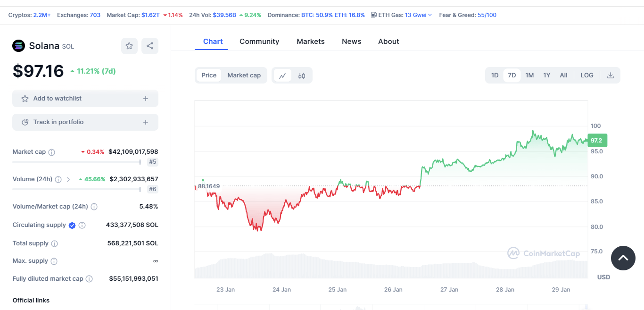
Task: Click the info icon next to Volume/Market cap (24h)
Action: [x=94, y=207]
